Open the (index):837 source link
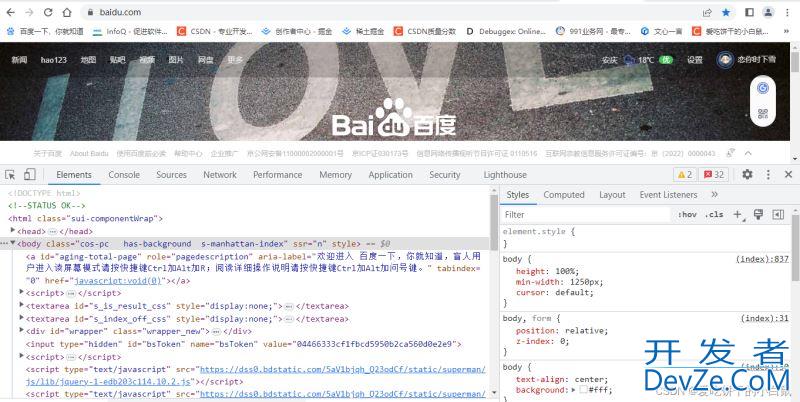The height and width of the screenshot is (402, 800). point(762,259)
